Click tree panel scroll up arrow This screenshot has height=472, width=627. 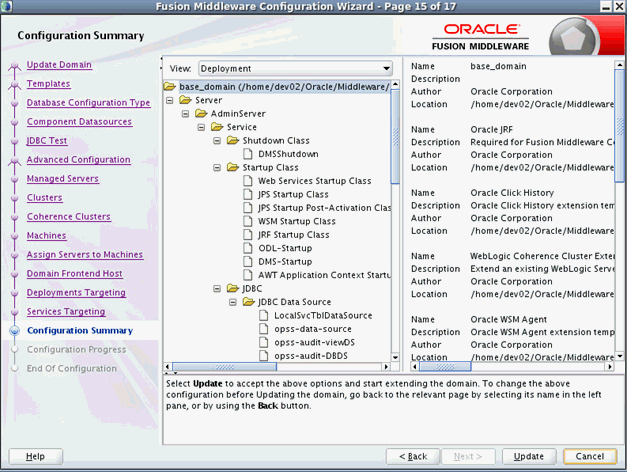(395, 84)
